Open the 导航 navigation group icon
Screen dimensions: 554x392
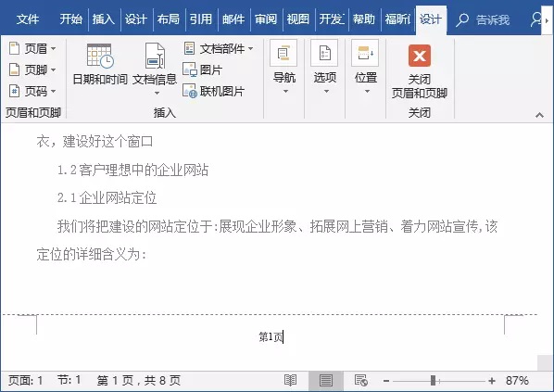coord(284,53)
